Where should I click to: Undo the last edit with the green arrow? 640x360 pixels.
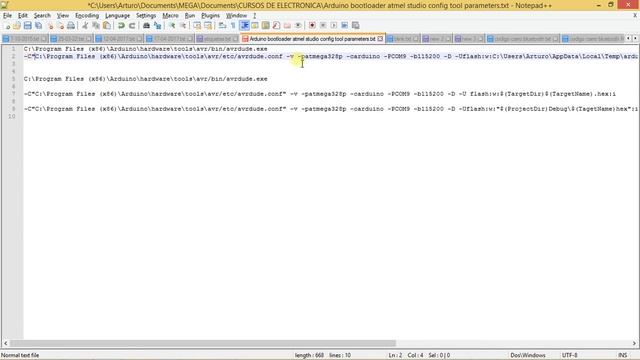coord(121,26)
